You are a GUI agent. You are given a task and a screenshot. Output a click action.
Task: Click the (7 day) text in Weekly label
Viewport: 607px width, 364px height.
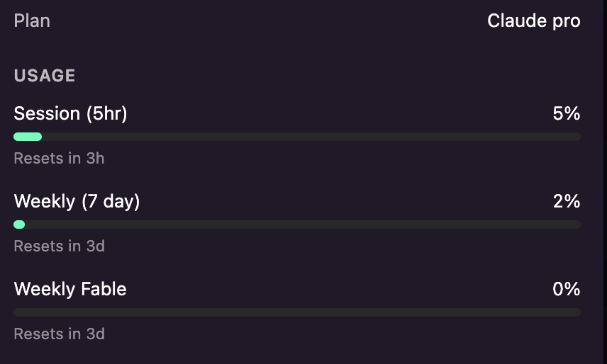click(x=111, y=201)
